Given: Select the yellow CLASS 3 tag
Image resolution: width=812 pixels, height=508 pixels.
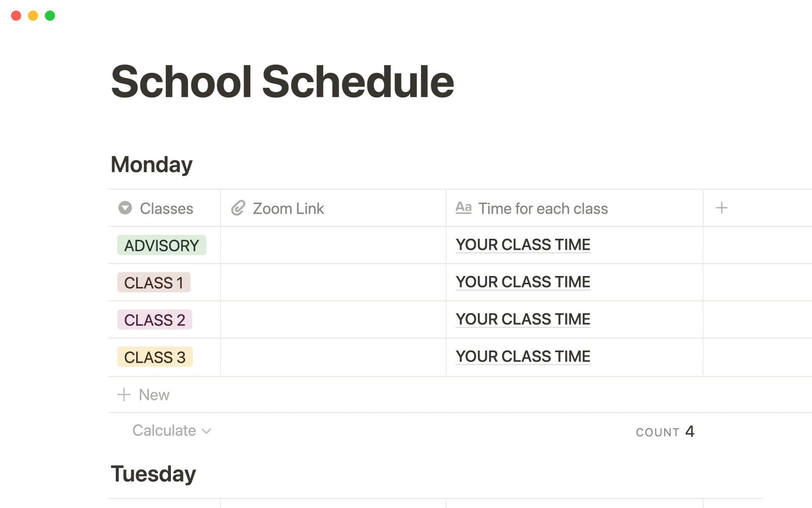Looking at the screenshot, I should [x=155, y=357].
